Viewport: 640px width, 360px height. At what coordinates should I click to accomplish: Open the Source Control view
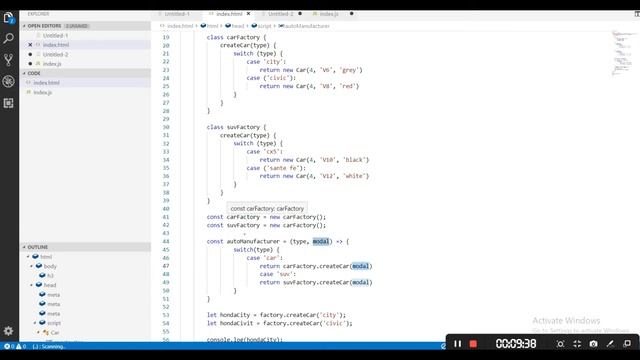[x=9, y=60]
